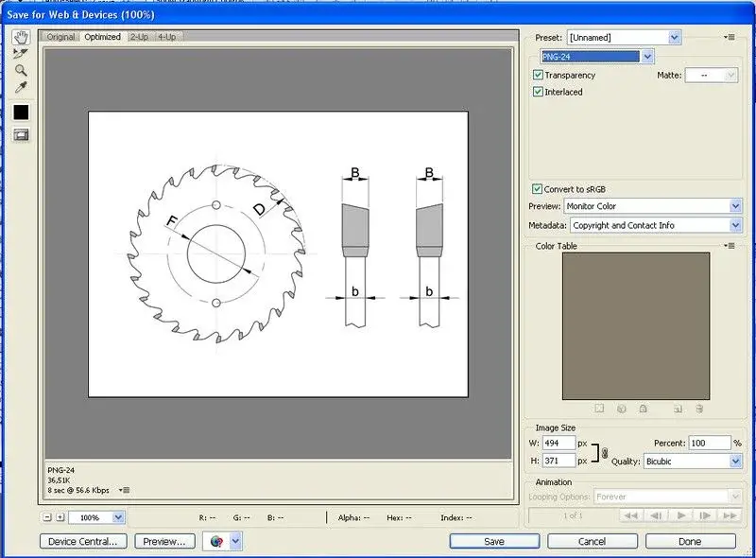Switch to the 2-Up tab
Viewport: 756px width, 558px height.
pos(139,37)
